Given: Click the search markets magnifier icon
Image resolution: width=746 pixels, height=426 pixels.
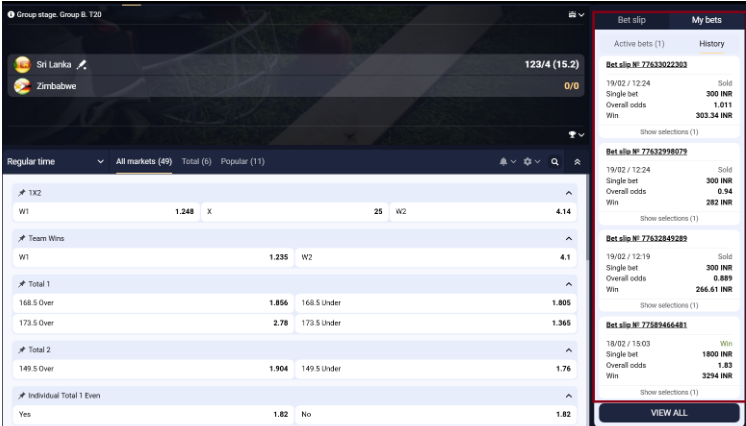Looking at the screenshot, I should click(x=555, y=161).
